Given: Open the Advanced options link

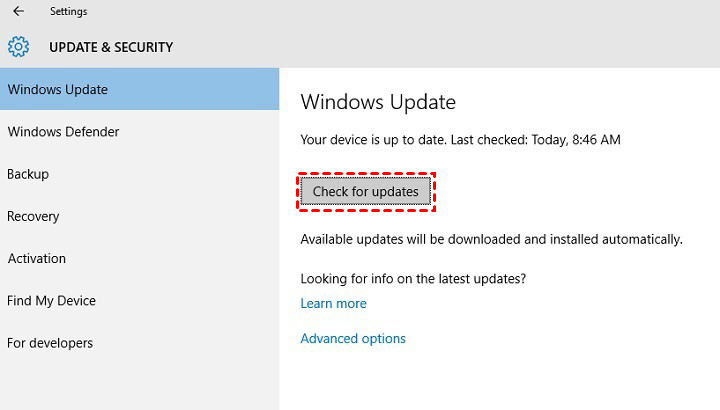Looking at the screenshot, I should [x=353, y=338].
